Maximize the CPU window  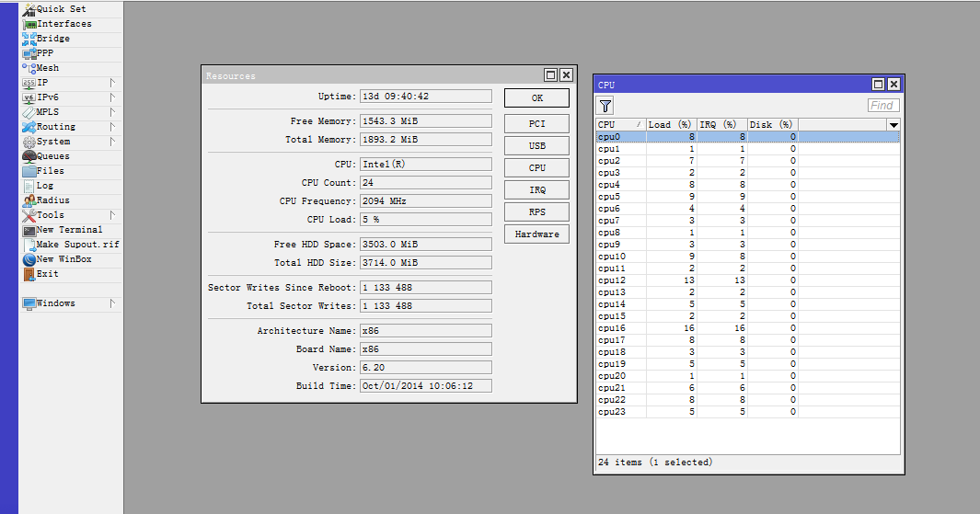tap(878, 85)
